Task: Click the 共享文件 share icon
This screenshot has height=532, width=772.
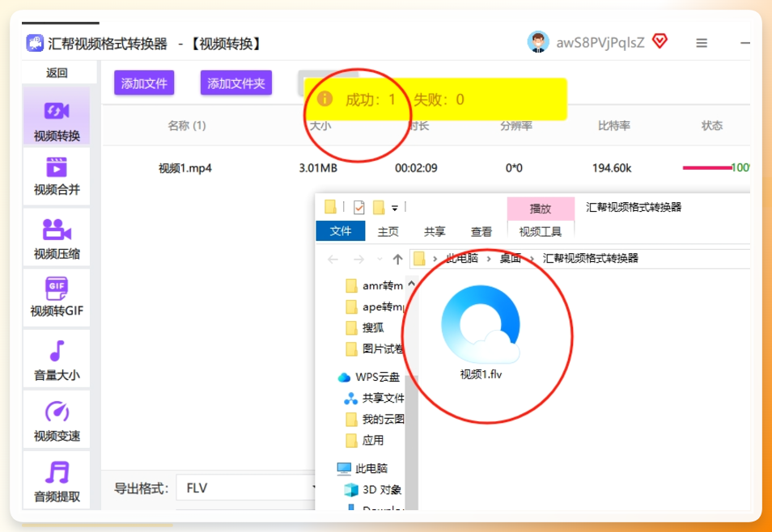Action: click(x=350, y=398)
